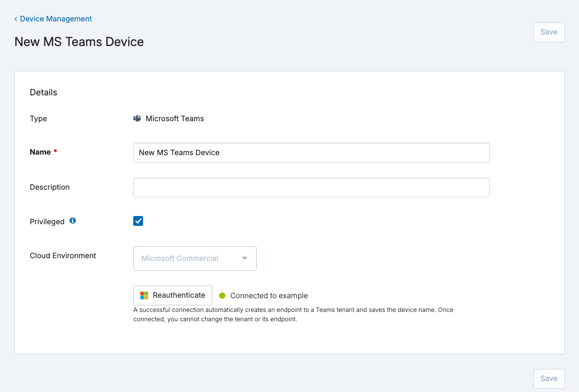Click the Reauthenticate button
The image size is (579, 392).
(x=173, y=296)
